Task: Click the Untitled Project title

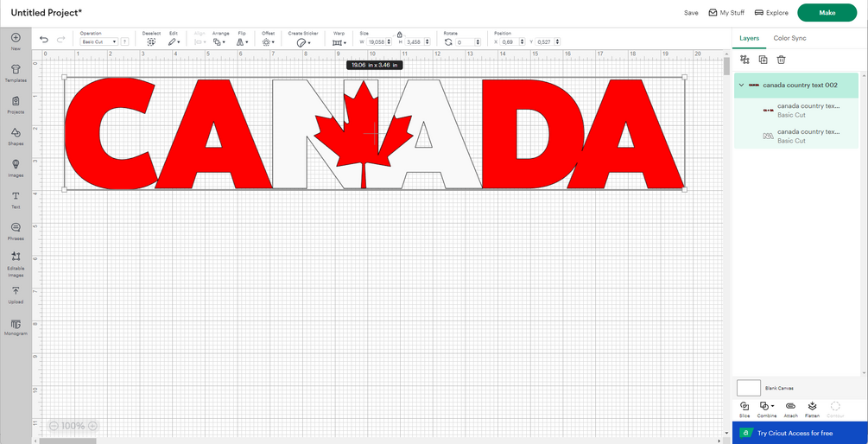Action: pos(47,12)
